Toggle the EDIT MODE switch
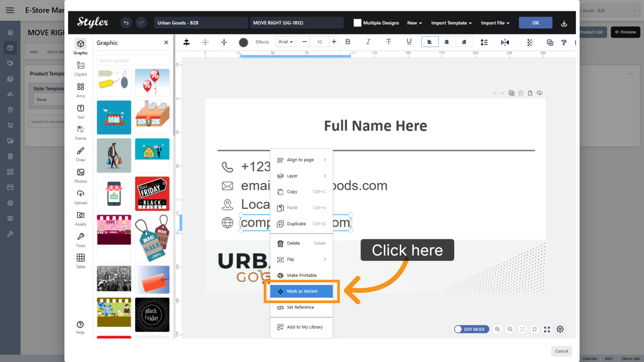 pos(472,329)
